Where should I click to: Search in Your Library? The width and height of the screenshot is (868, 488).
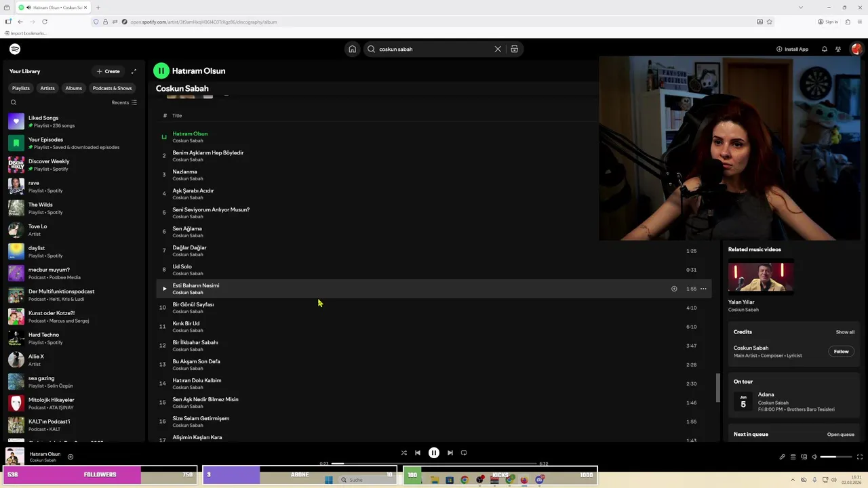tap(14, 102)
